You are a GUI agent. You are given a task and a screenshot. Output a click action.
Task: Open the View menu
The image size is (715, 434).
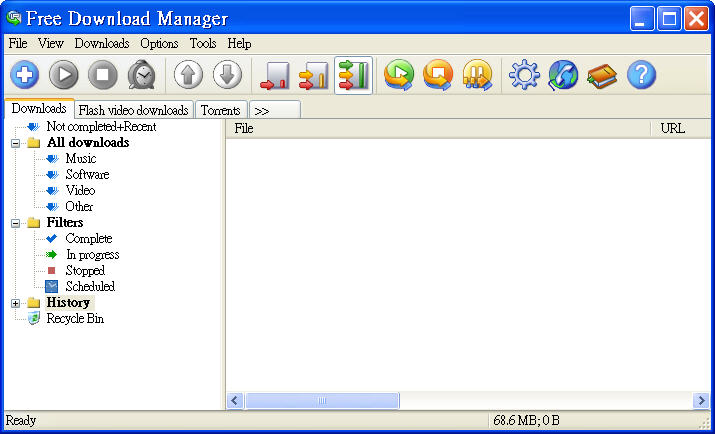[51, 43]
